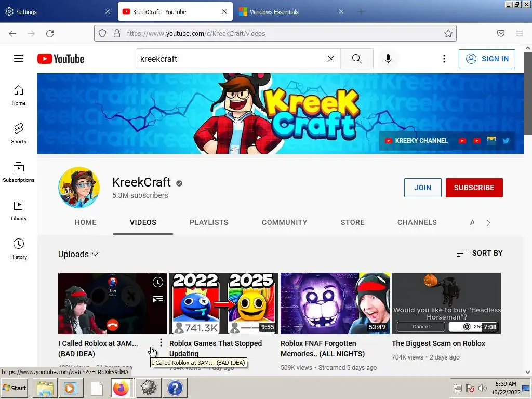Click the site security padlock icon
Viewport: 532px width, 399px height.
click(117, 33)
